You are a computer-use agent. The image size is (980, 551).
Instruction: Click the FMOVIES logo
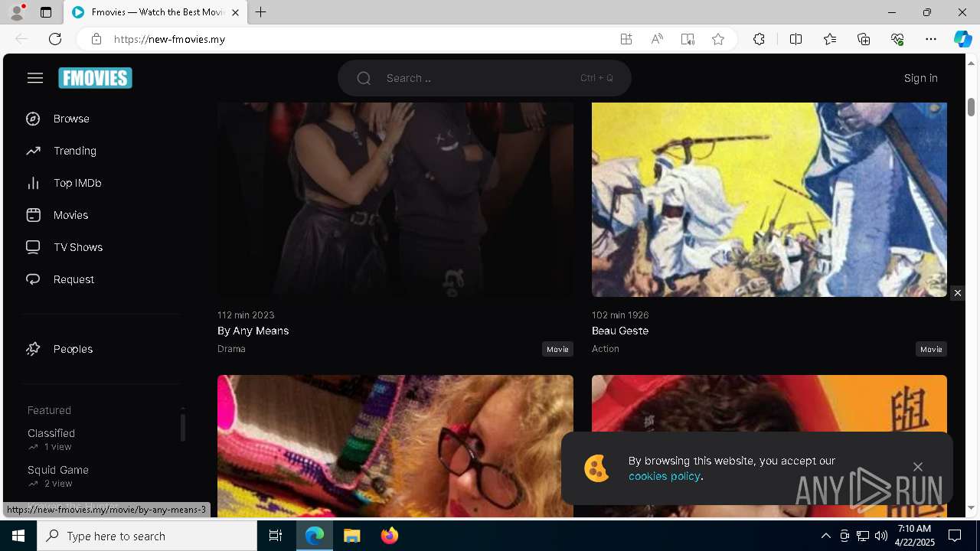tap(95, 78)
